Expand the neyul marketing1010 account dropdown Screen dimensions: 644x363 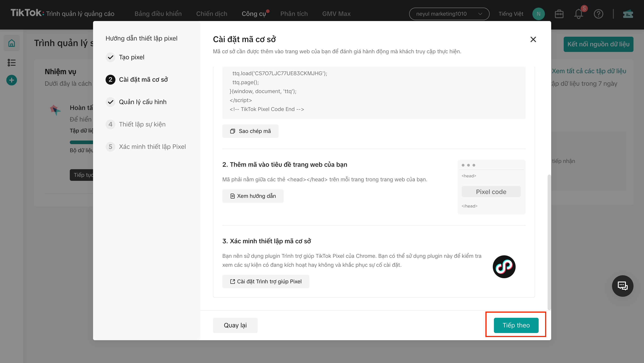click(x=449, y=14)
